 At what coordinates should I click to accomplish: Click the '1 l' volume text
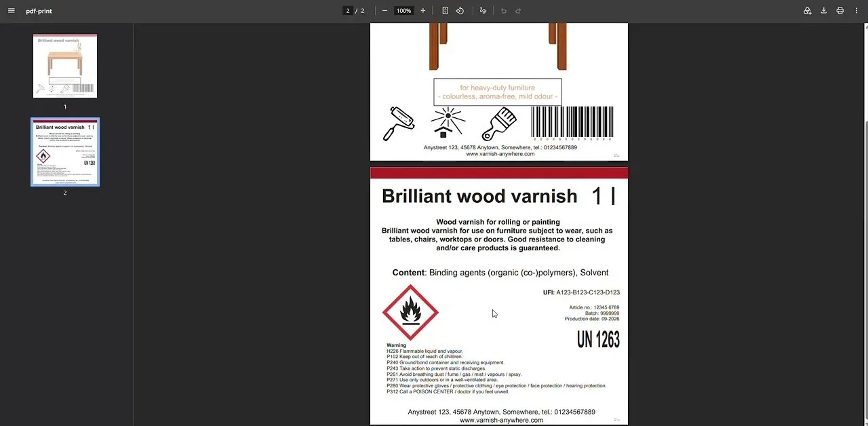pos(603,196)
